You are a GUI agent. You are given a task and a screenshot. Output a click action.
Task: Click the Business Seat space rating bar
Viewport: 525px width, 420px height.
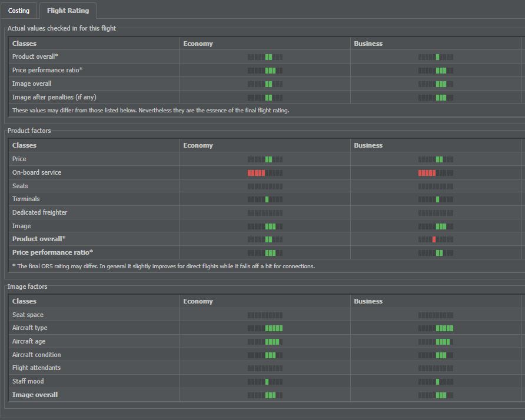[436, 315]
